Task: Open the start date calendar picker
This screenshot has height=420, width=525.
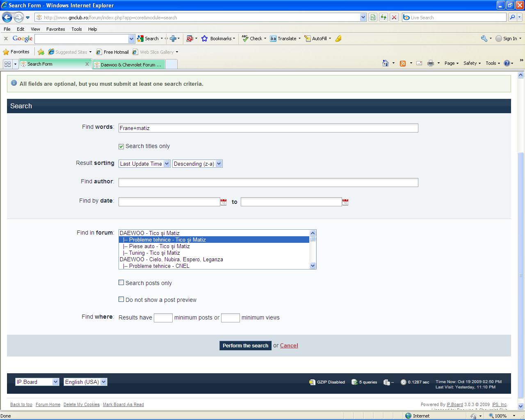Action: (224, 202)
